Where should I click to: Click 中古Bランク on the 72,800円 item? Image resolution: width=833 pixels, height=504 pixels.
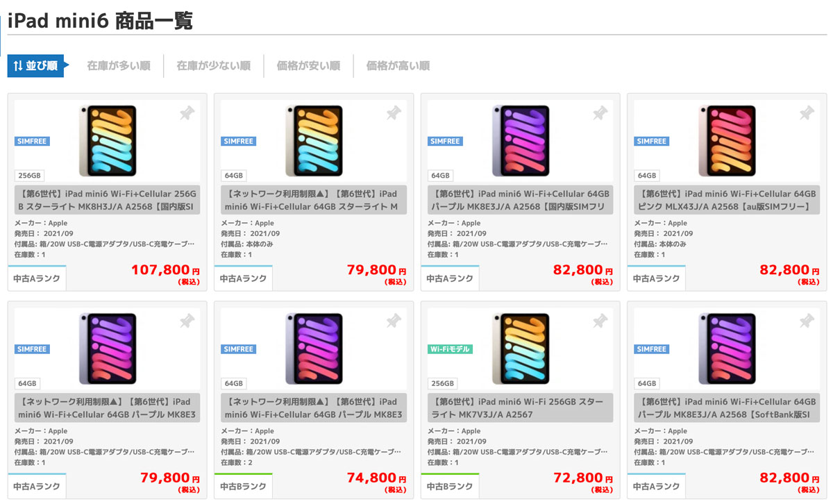tap(450, 487)
